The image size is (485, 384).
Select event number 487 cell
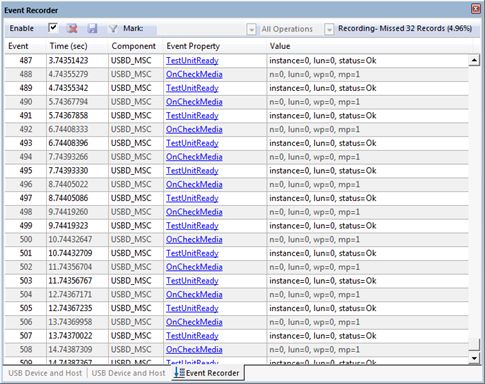click(26, 61)
